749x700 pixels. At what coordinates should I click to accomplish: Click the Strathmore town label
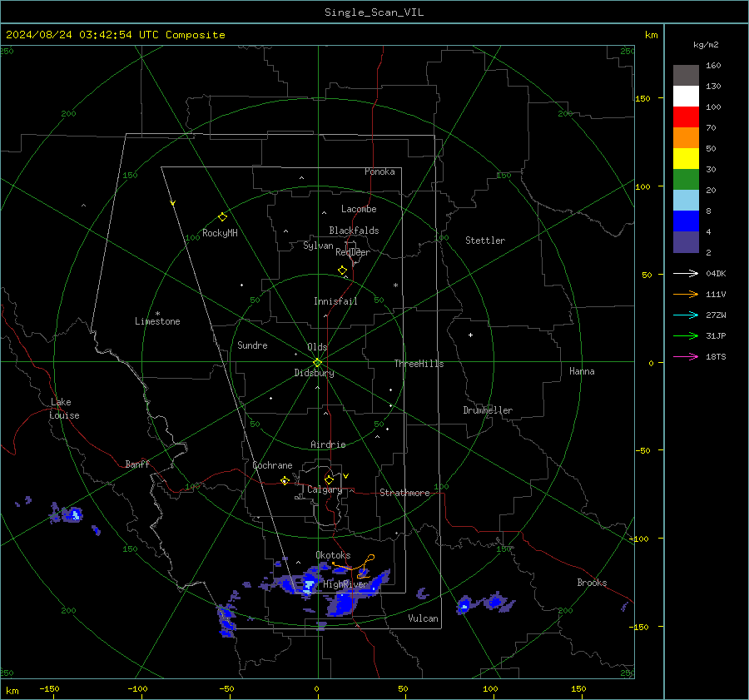[x=404, y=493]
